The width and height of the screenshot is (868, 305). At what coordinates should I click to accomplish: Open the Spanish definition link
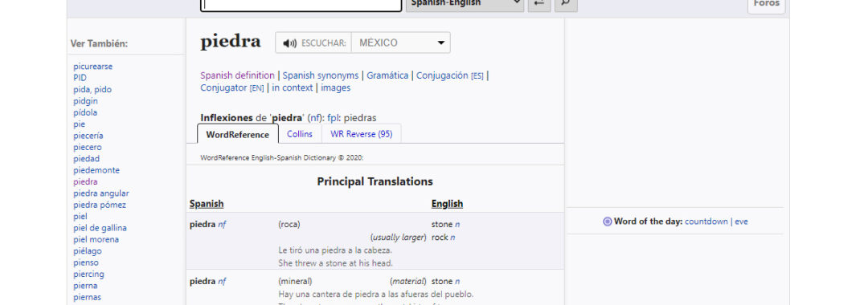(237, 75)
